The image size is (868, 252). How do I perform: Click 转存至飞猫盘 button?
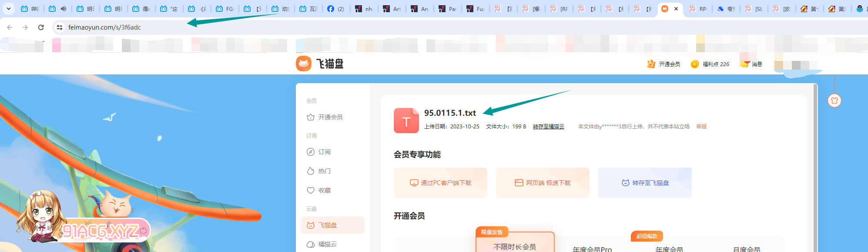[645, 183]
